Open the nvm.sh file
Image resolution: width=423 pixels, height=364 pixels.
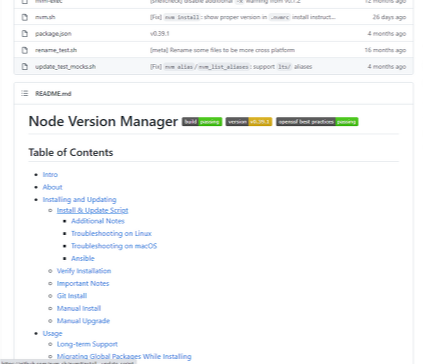pos(45,17)
